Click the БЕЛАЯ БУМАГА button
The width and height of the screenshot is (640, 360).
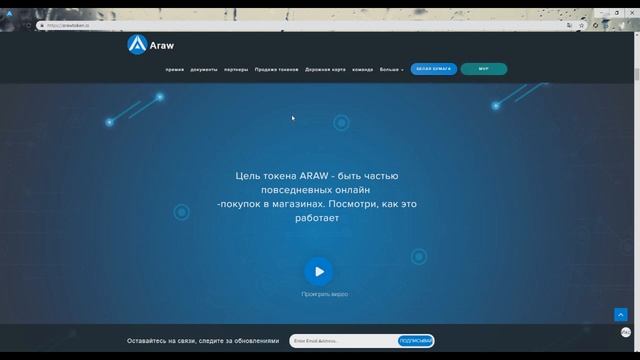433,69
